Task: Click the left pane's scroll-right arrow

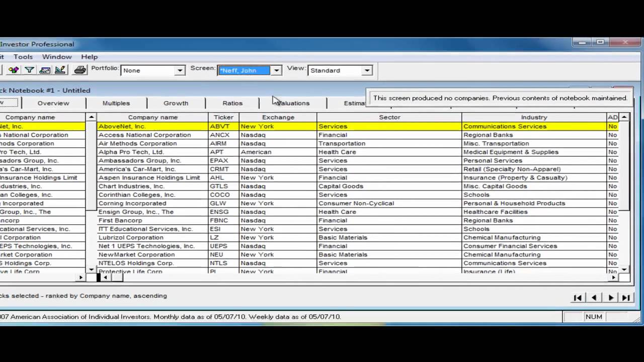Action: pos(80,277)
